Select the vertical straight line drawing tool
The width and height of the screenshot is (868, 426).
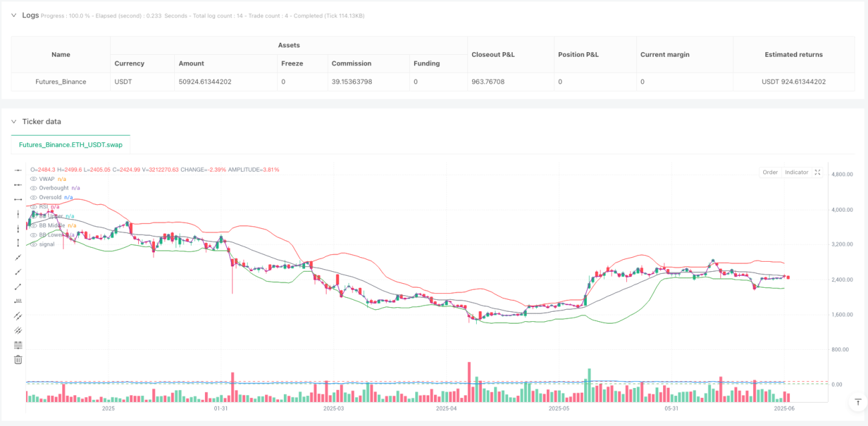point(18,214)
